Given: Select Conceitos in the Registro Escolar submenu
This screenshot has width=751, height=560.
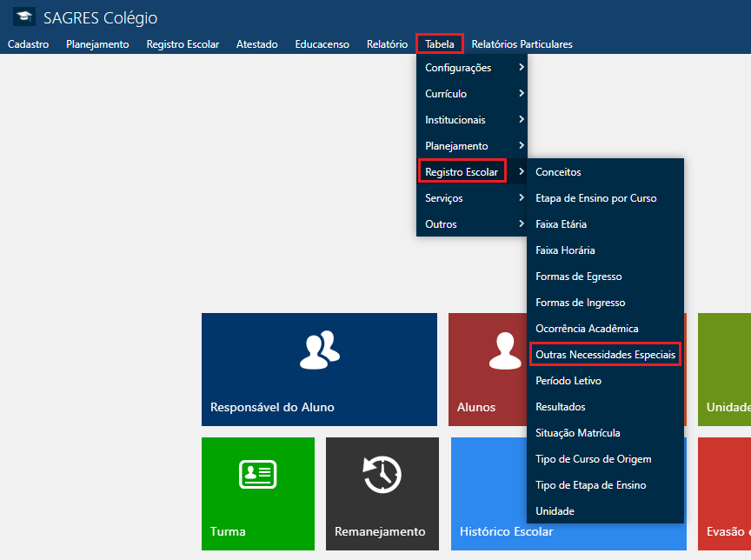Looking at the screenshot, I should [x=558, y=172].
